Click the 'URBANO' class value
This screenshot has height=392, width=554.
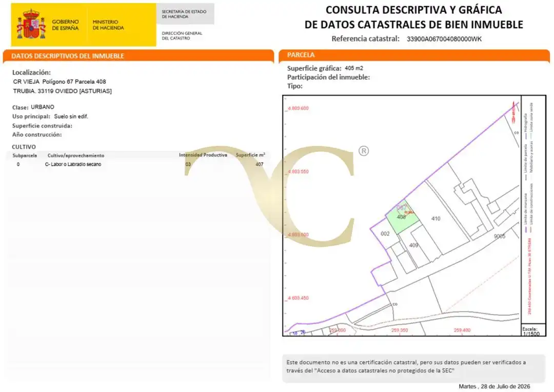[x=43, y=107]
